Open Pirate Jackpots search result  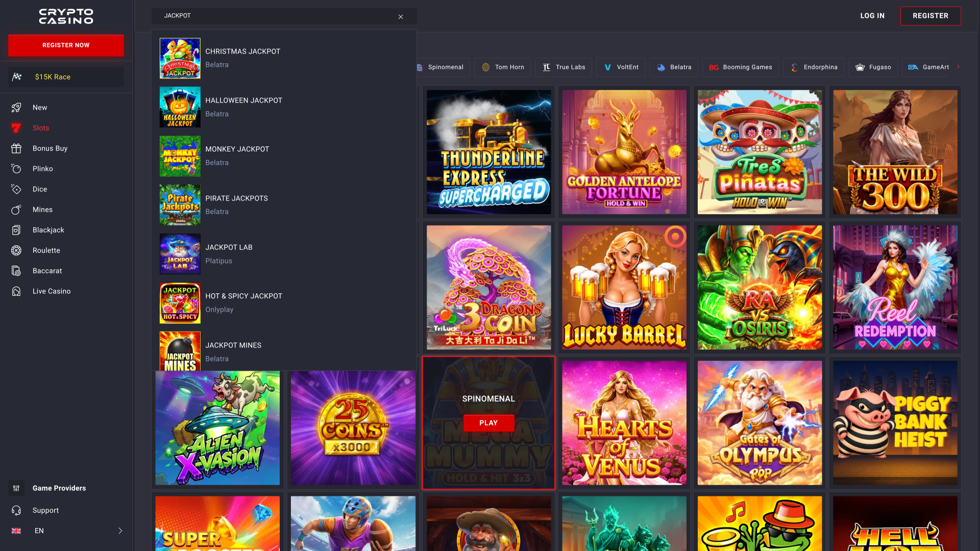tap(284, 205)
